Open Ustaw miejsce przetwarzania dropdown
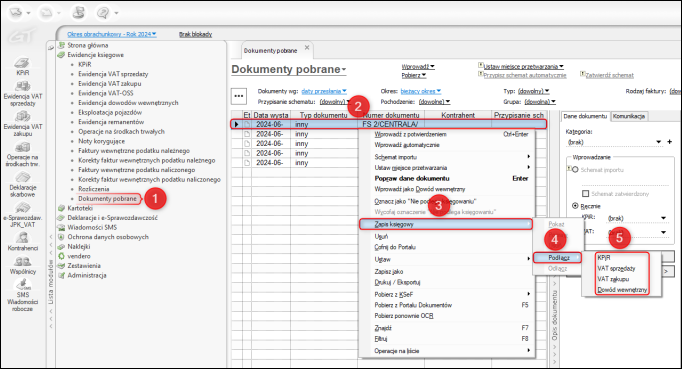 point(524,67)
